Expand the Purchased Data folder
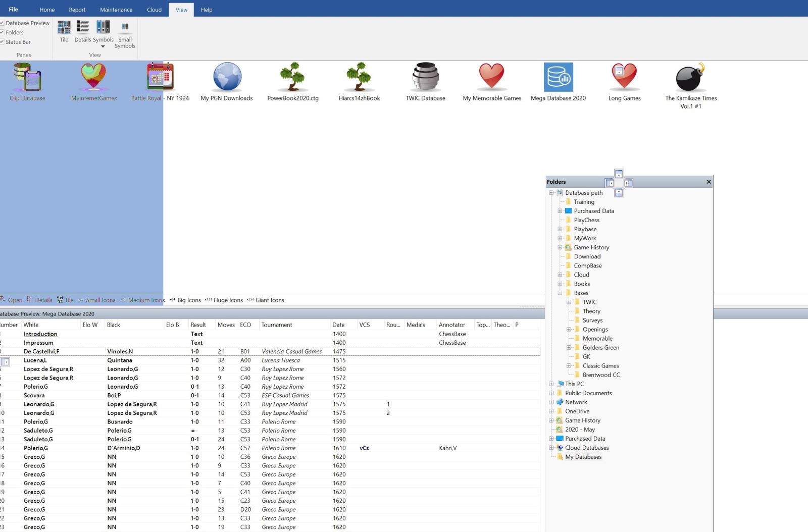The height and width of the screenshot is (532, 808). tap(560, 211)
